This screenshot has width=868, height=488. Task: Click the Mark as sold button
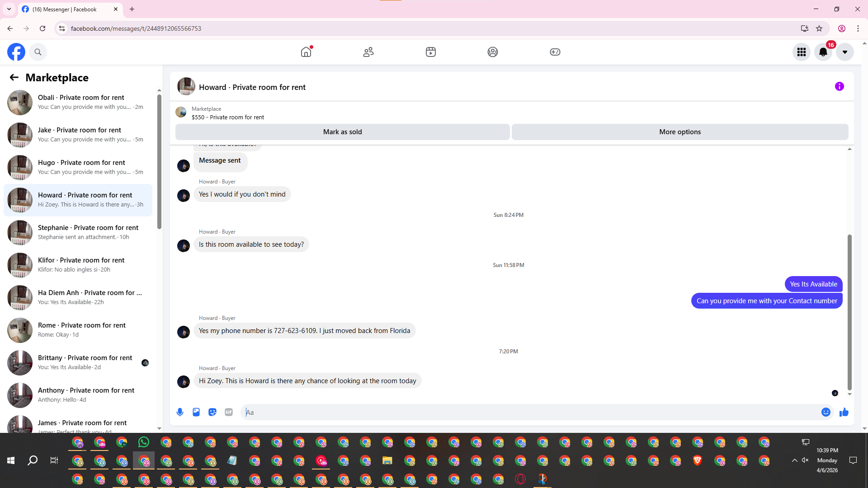(343, 132)
